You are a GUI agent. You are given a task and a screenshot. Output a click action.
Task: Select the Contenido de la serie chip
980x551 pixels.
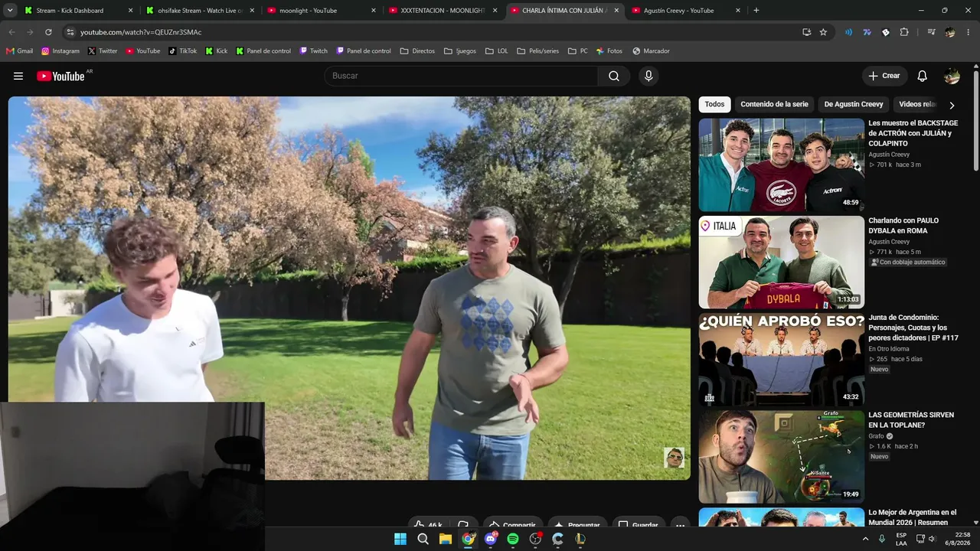(x=774, y=105)
